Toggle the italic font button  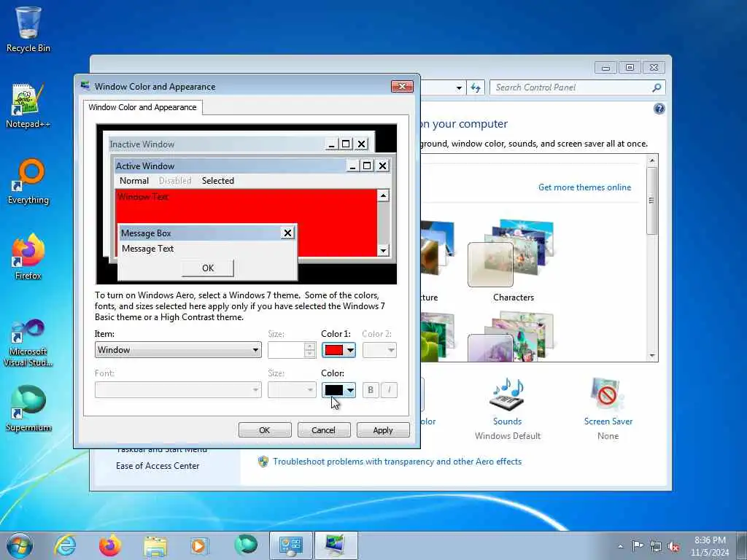pyautogui.click(x=389, y=390)
